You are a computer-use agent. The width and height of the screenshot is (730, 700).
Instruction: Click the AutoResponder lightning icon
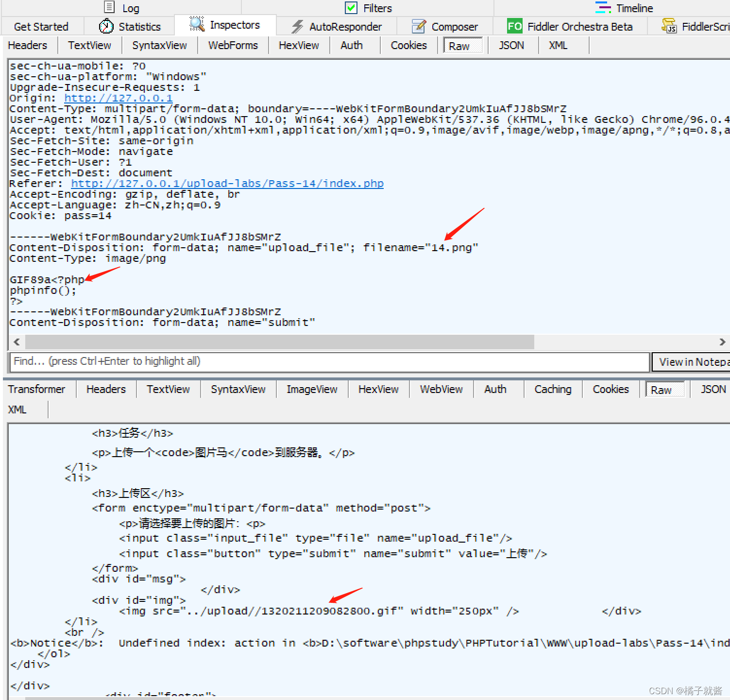pos(297,26)
